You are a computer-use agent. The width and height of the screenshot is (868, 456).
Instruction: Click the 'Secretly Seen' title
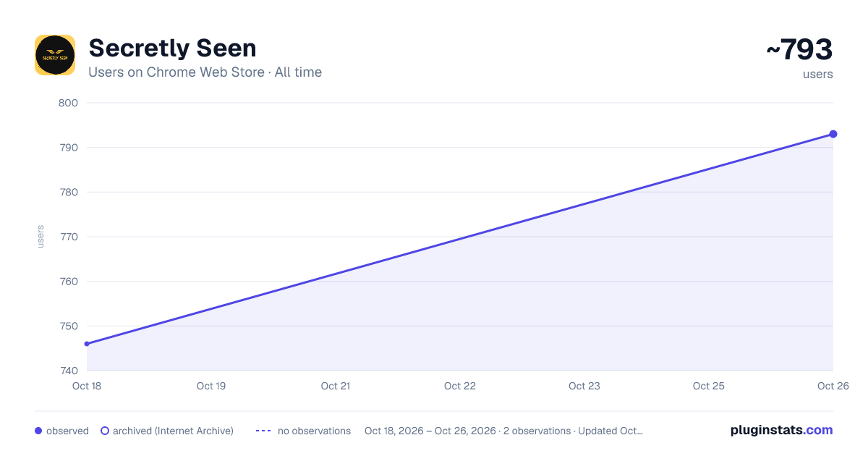coord(172,48)
